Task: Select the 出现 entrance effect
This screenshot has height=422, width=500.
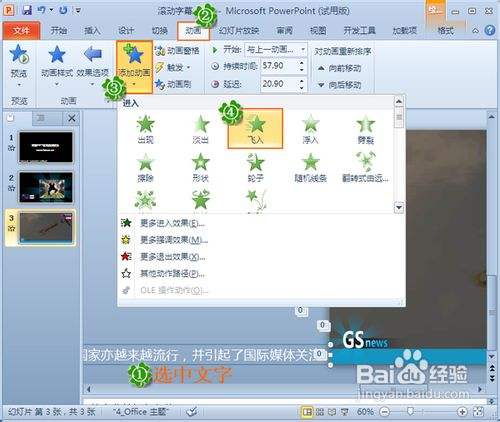Action: (146, 129)
